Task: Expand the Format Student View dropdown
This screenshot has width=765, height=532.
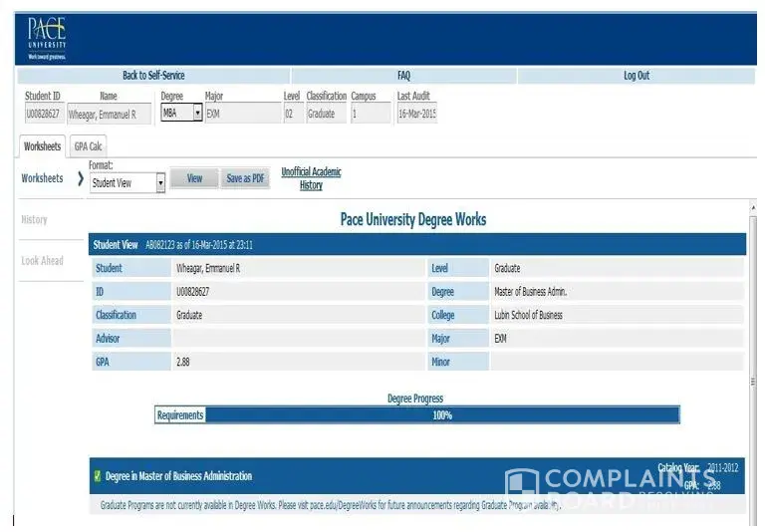Action: (160, 183)
